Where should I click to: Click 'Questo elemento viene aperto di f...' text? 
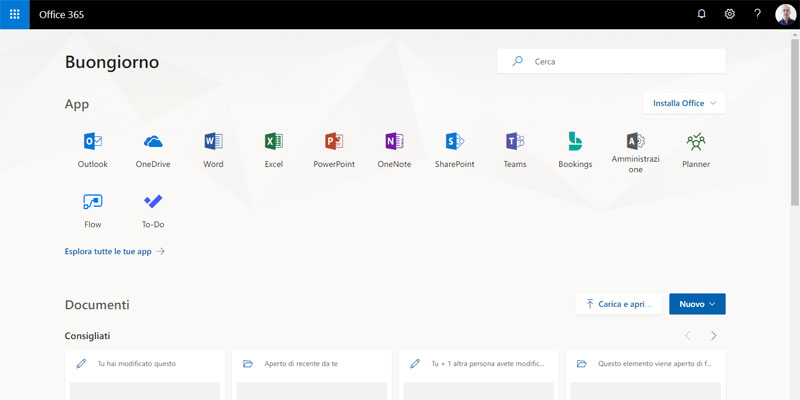point(655,364)
